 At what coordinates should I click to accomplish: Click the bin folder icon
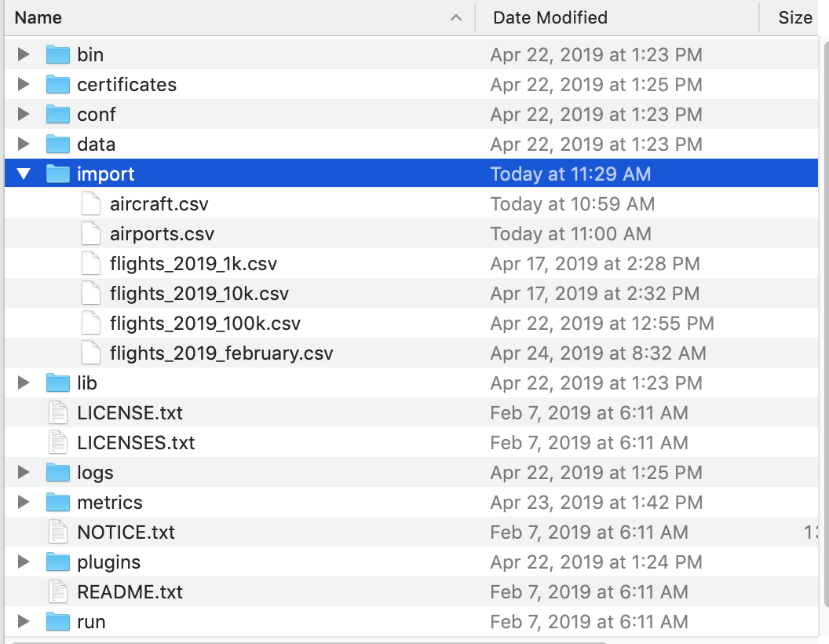pos(58,55)
